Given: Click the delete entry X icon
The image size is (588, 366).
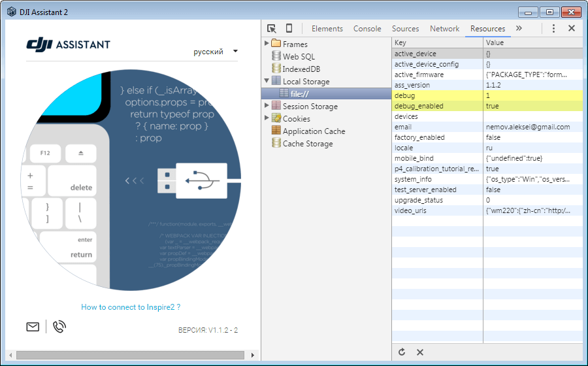Looking at the screenshot, I should coord(420,352).
